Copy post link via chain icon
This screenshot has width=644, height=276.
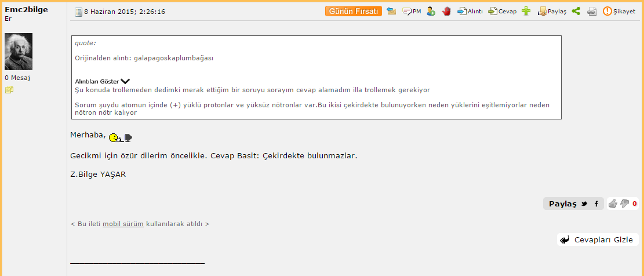pyautogui.click(x=591, y=12)
